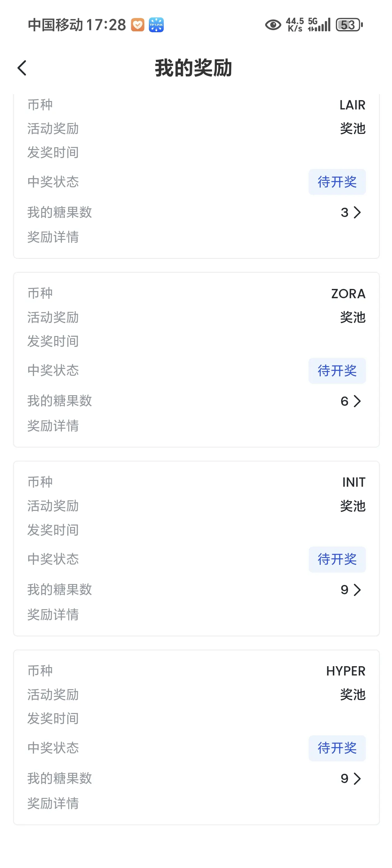Tap the 待开奖 status badge for ZORA
Viewport: 392px width, 868px height.
click(x=337, y=371)
